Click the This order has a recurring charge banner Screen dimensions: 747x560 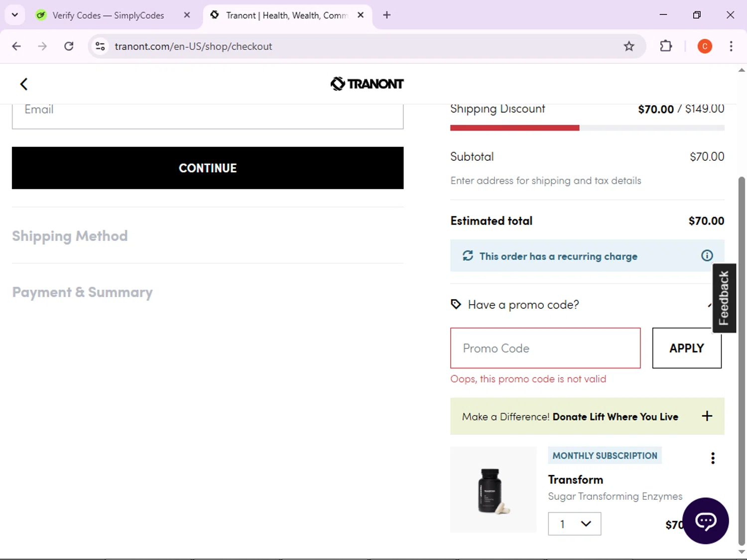point(587,256)
